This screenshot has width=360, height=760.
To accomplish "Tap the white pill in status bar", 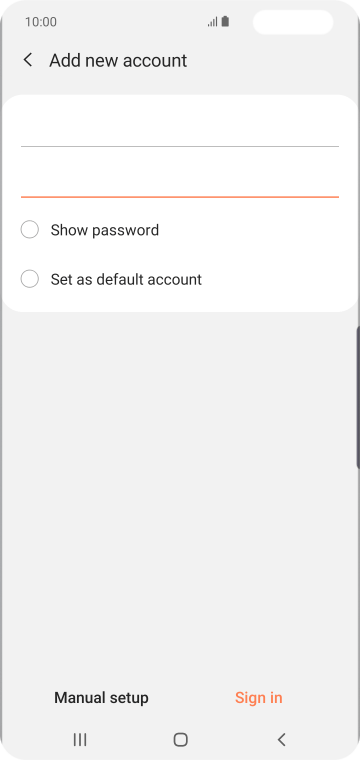I will tap(293, 22).
